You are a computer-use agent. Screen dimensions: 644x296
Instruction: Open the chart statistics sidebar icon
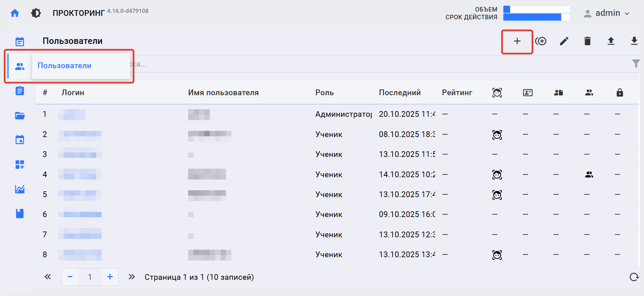20,189
